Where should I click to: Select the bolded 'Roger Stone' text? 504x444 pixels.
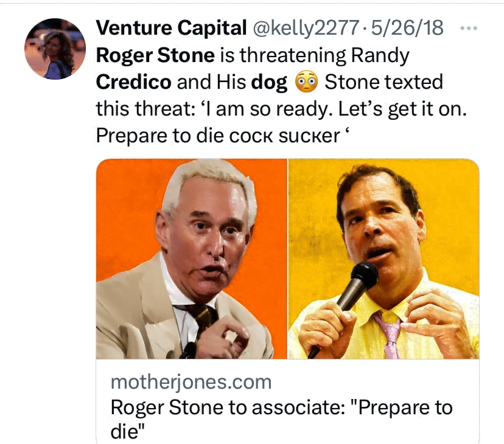(155, 55)
